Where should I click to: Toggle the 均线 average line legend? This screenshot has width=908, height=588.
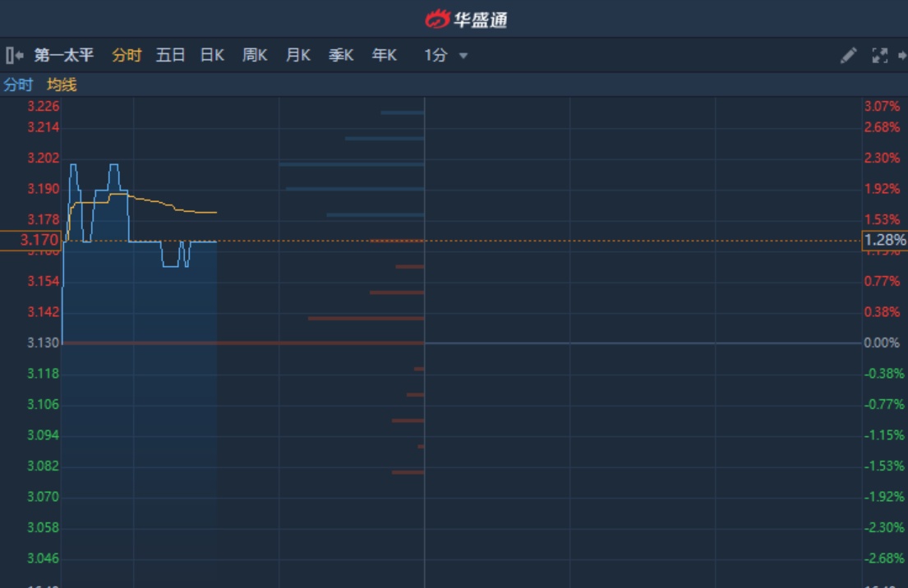pos(62,85)
